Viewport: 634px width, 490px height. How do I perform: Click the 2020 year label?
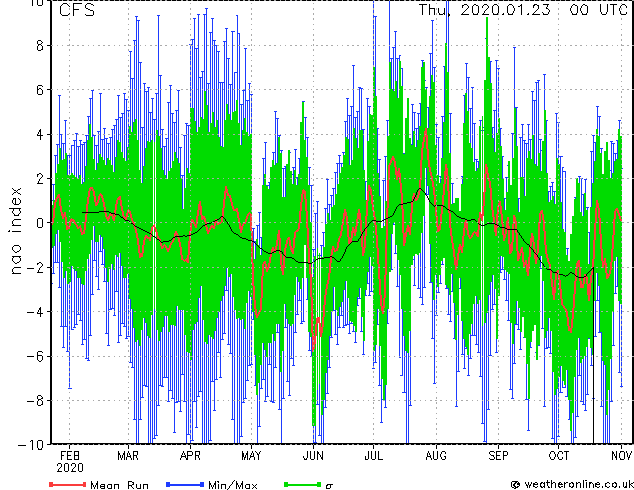[x=70, y=468]
